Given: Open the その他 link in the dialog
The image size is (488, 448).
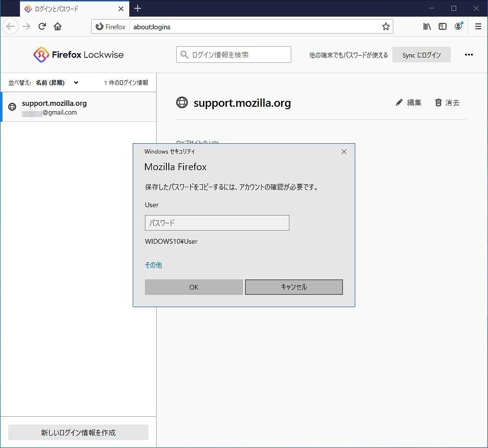Looking at the screenshot, I should (153, 265).
